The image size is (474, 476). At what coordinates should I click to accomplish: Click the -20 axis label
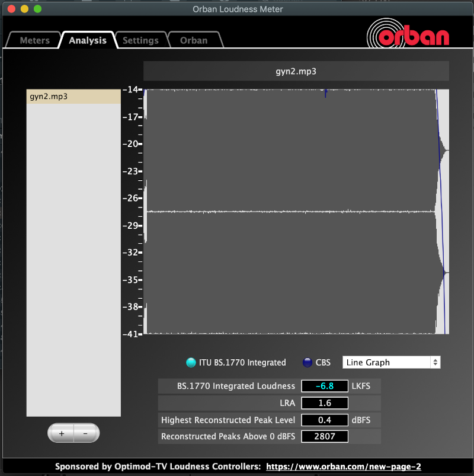130,144
